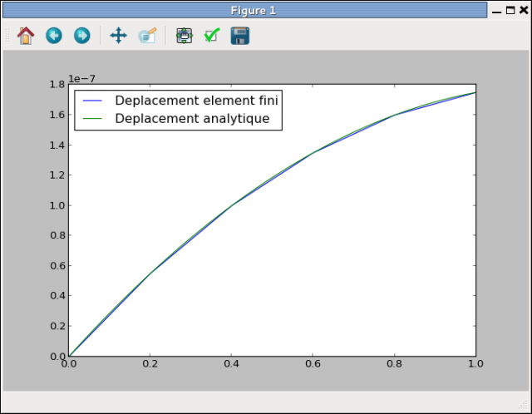This screenshot has height=414, width=532.
Task: Click the 'Deplacement element fini' legend label
Action: coord(196,101)
